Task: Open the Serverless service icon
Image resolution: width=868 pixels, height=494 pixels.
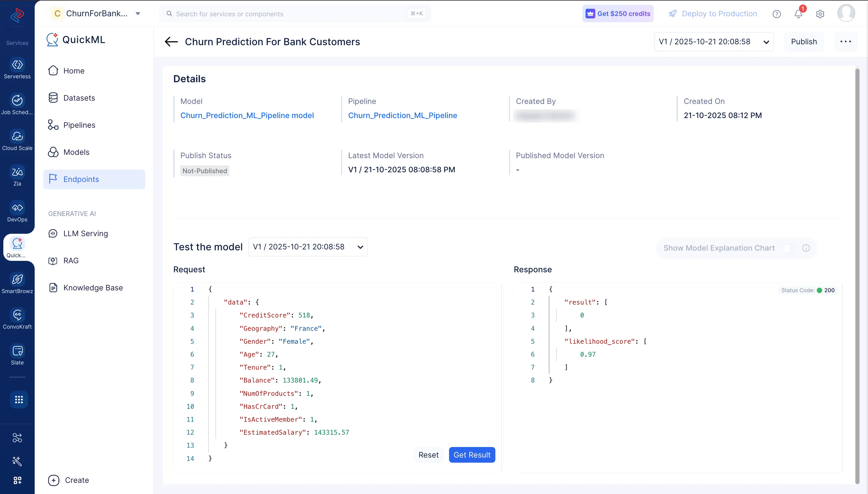Action: pos(17,64)
